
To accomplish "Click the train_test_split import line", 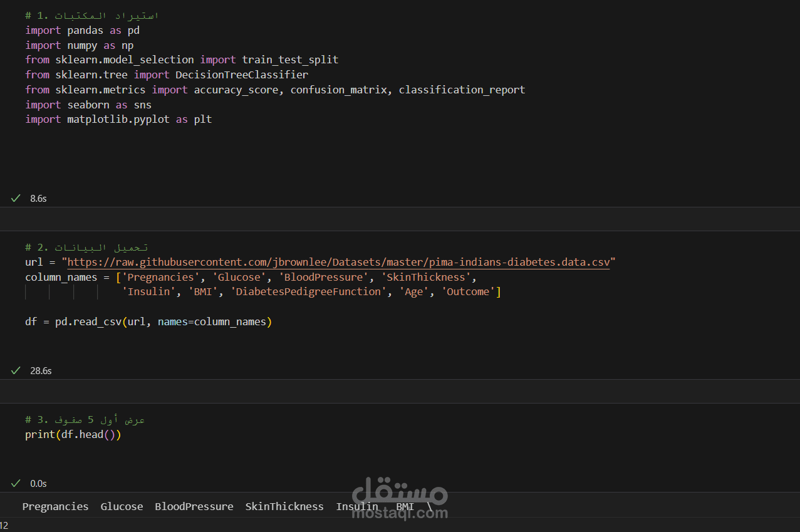I will pos(182,60).
